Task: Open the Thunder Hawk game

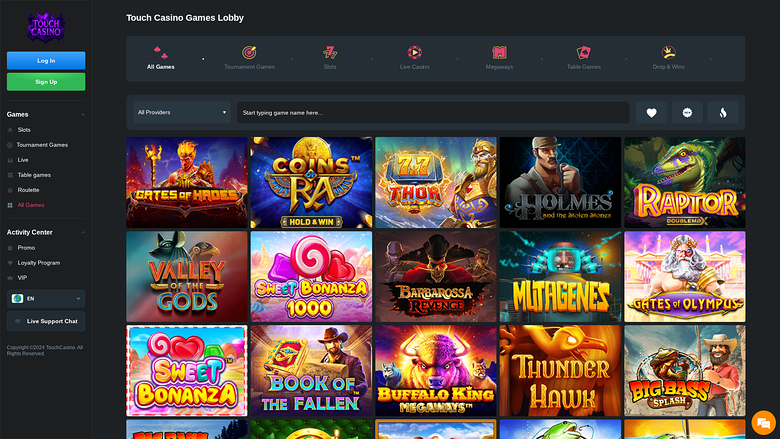Action: pos(560,370)
